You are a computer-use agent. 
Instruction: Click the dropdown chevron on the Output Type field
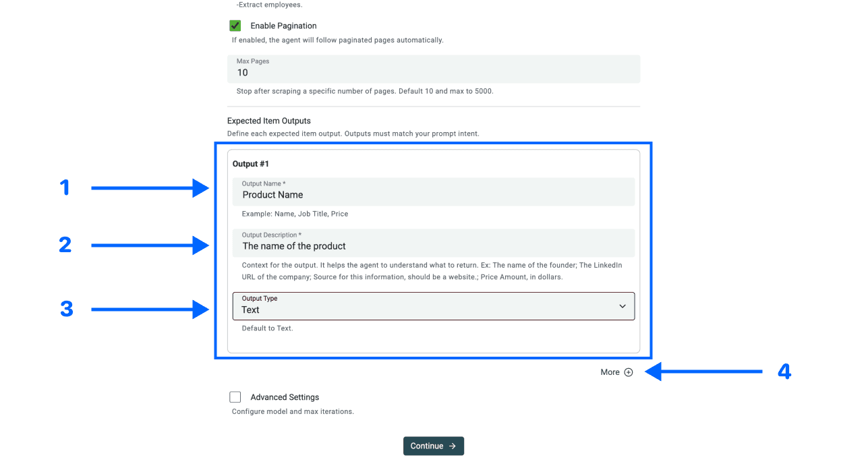(x=622, y=306)
